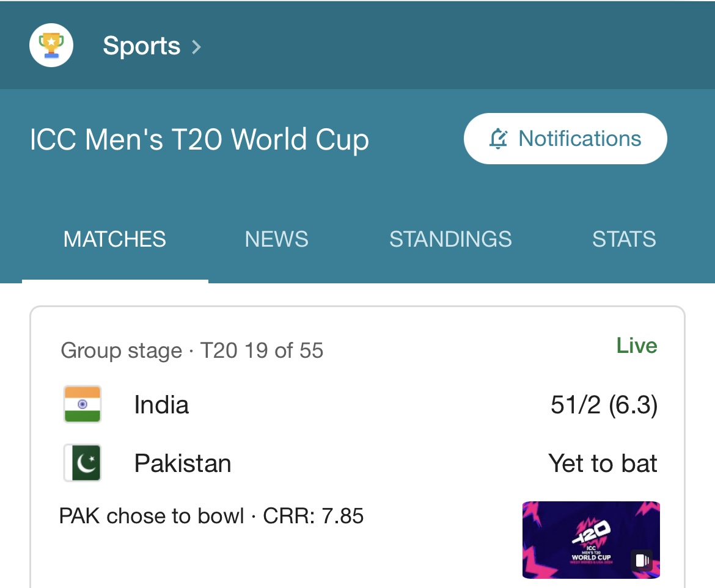The height and width of the screenshot is (588, 715).
Task: Select the India team name
Action: click(161, 404)
